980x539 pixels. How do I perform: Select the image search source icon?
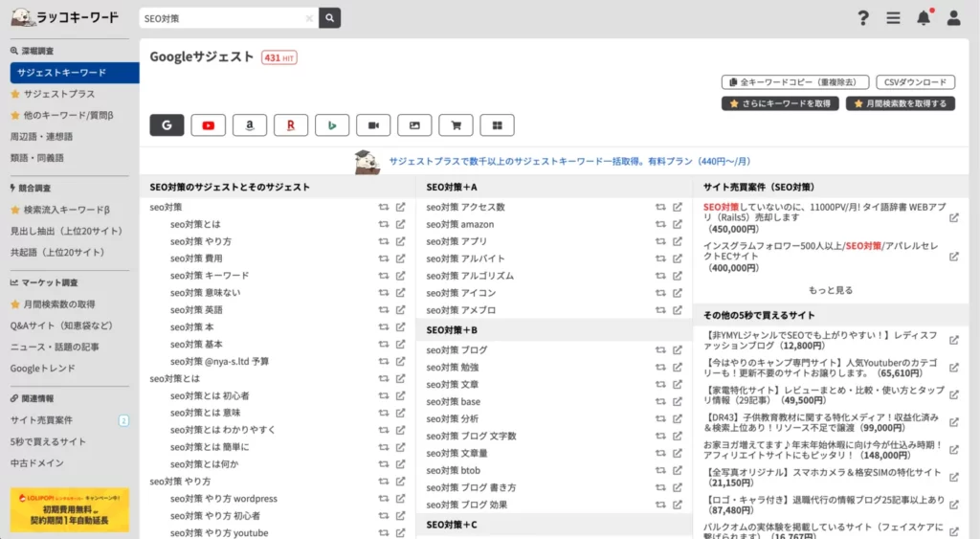(x=414, y=125)
